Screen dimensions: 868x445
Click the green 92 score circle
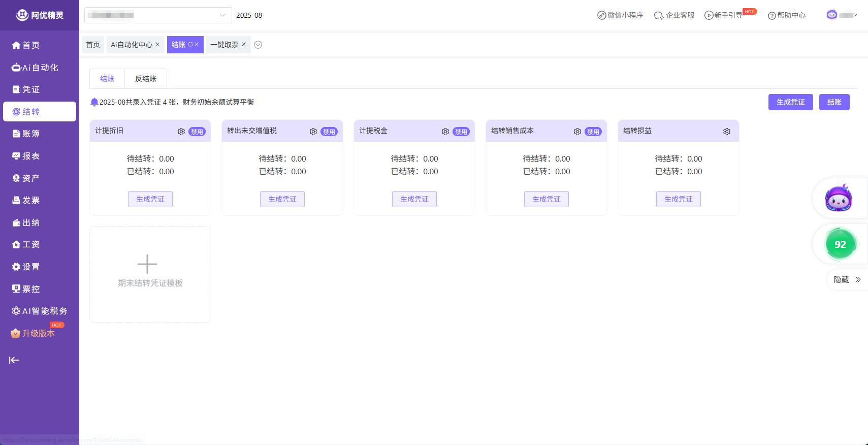[840, 244]
